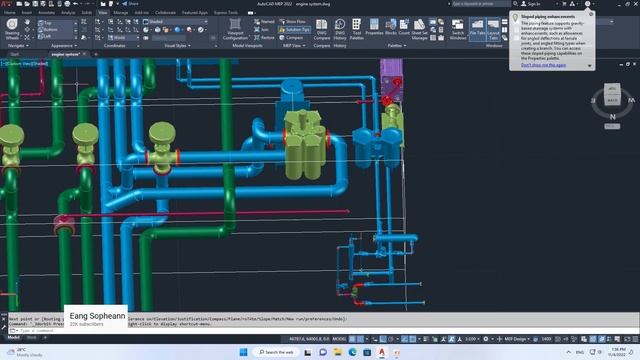Image resolution: width=640 pixels, height=360 pixels.
Task: Open the Express Tools ribbon tab
Action: [226, 13]
